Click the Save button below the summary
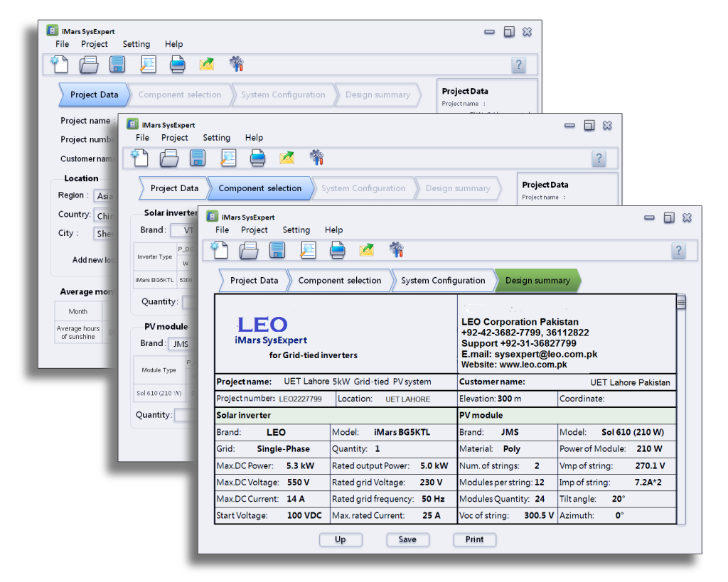728x582 pixels. [407, 539]
